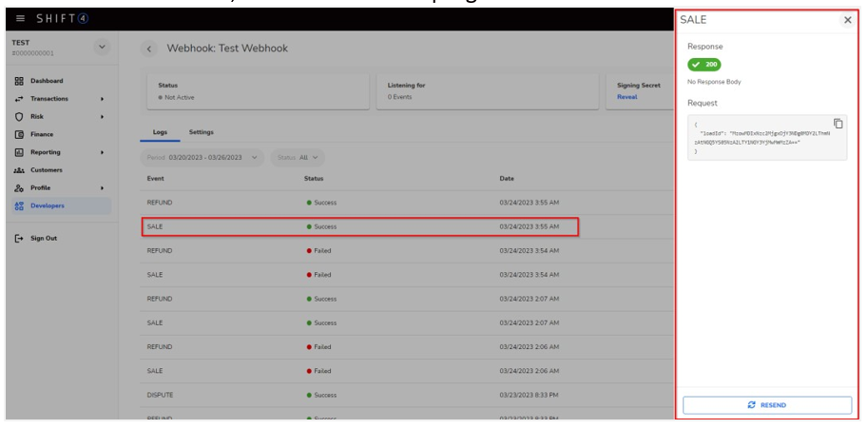This screenshot has height=429, width=868.
Task: Expand the Reporting submenu
Action: coord(103,152)
